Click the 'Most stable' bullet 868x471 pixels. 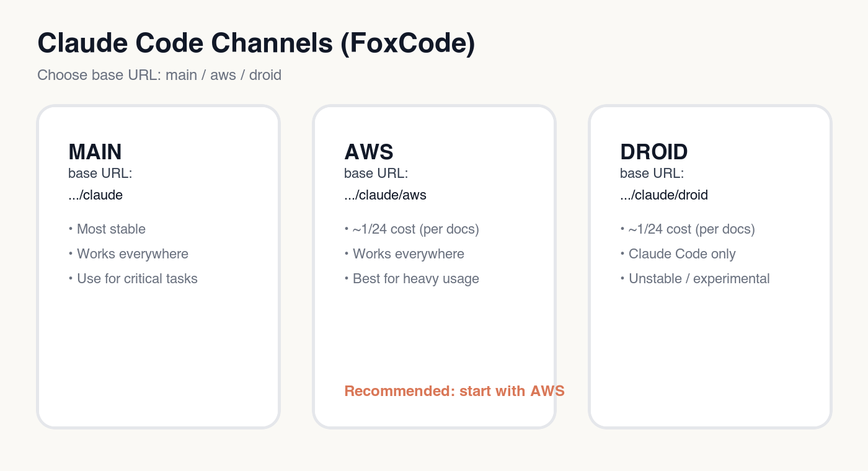111,229
